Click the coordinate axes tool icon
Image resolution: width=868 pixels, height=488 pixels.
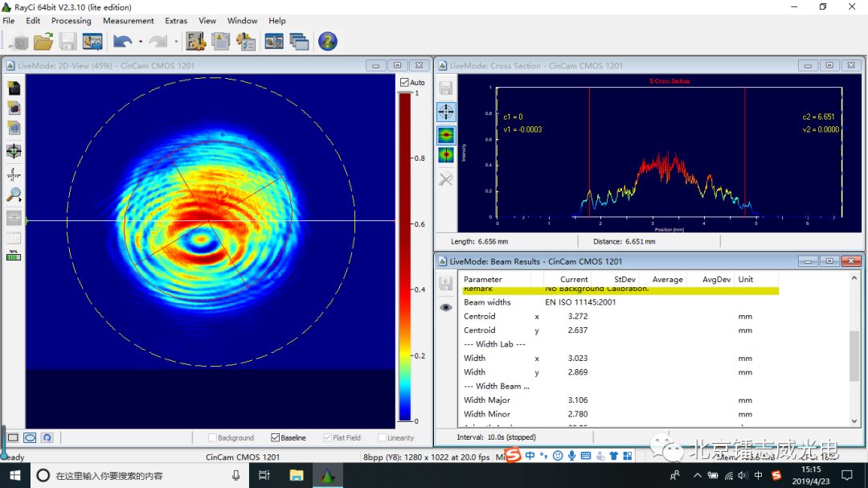[x=14, y=174]
